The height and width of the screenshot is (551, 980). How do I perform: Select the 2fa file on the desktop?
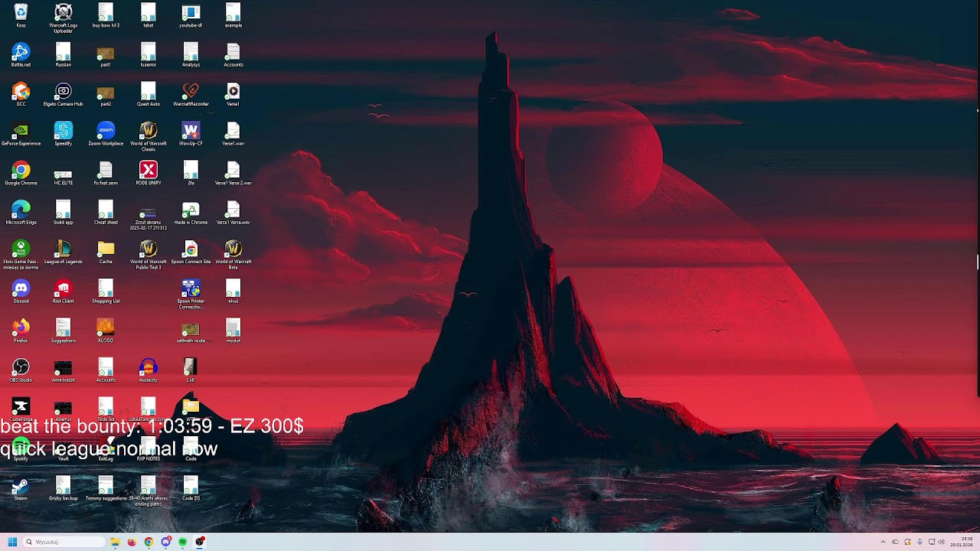point(191,173)
